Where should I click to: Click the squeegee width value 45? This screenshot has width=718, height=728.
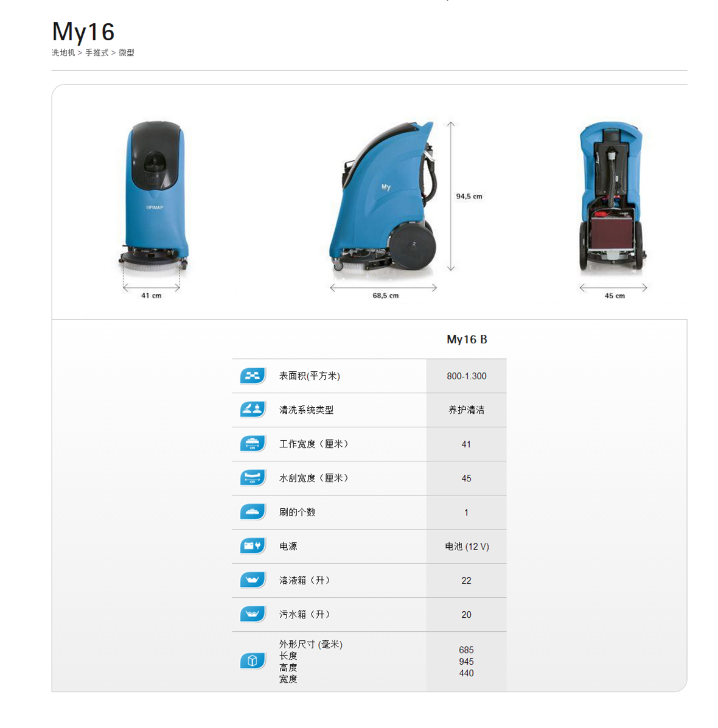[467, 478]
